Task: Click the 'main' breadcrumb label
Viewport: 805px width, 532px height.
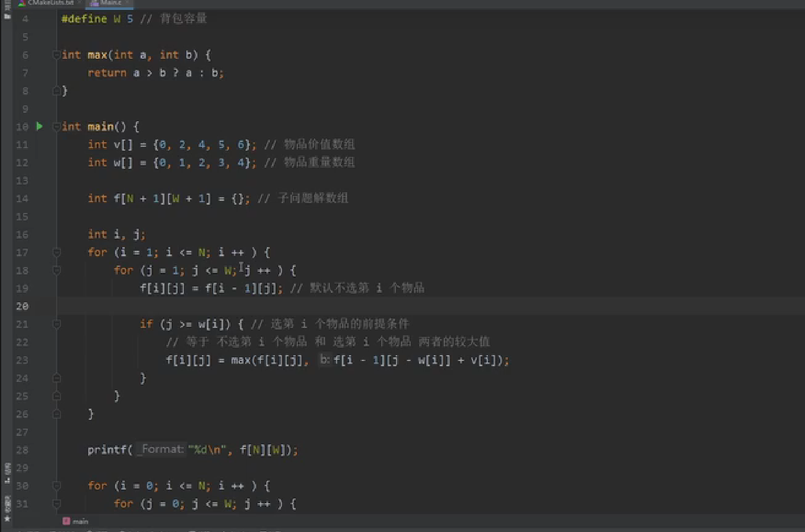Action: pyautogui.click(x=80, y=522)
